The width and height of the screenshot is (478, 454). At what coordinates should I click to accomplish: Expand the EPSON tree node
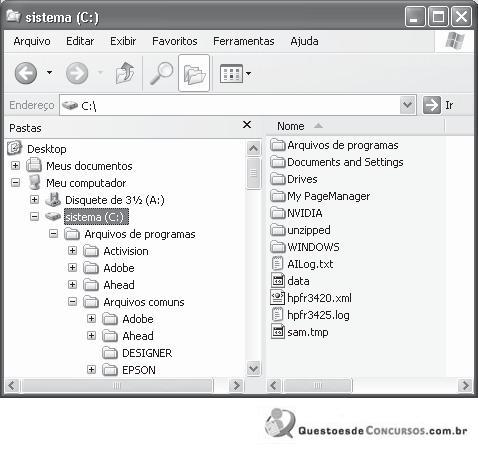point(91,369)
